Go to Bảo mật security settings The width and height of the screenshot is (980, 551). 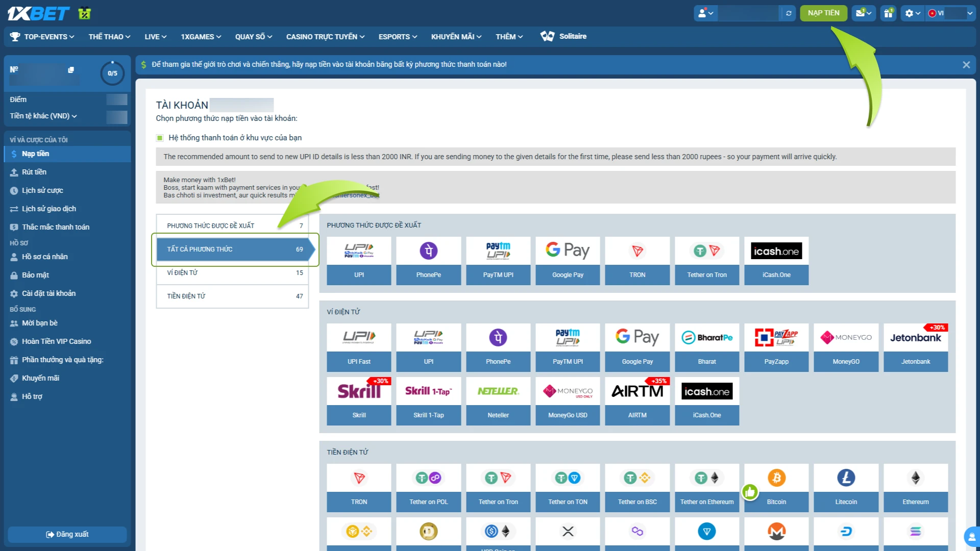point(67,275)
